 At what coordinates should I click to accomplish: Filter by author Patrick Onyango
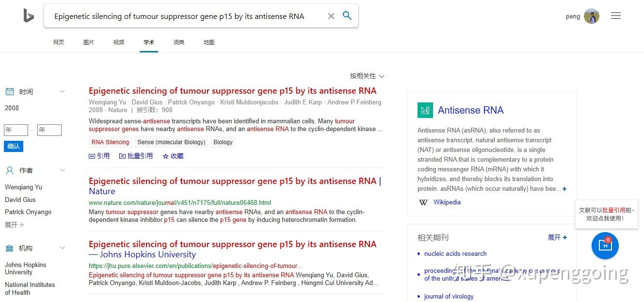point(28,212)
